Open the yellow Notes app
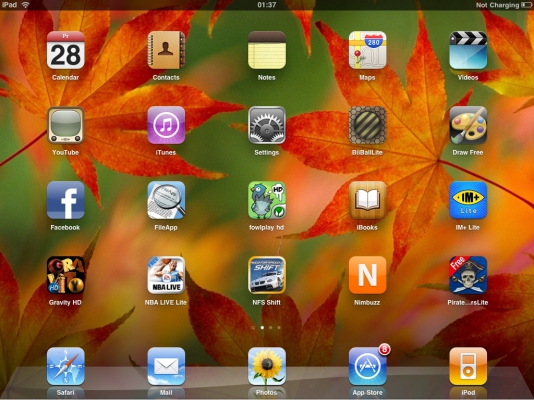534x400 pixels. tap(267, 50)
